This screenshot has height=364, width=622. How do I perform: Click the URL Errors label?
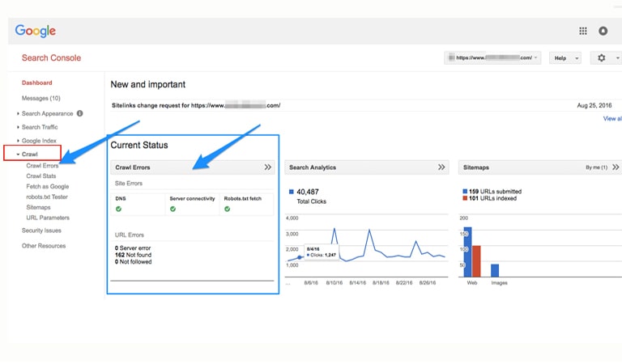click(130, 235)
